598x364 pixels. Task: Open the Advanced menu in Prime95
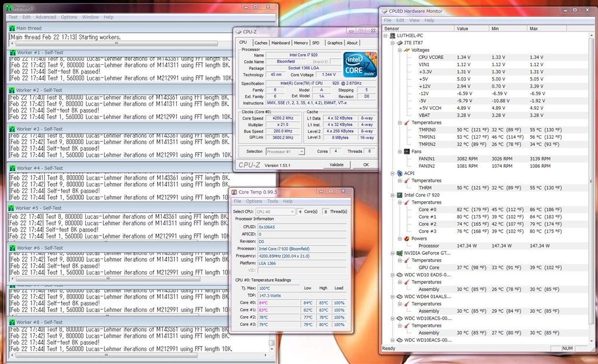46,17
